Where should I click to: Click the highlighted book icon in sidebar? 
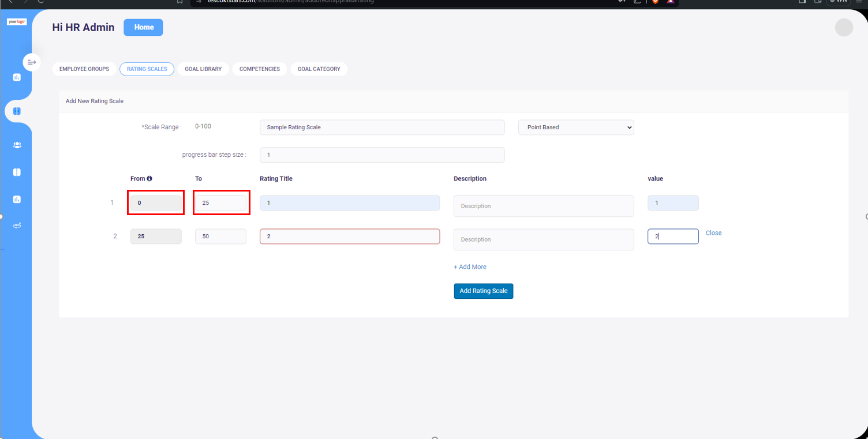point(17,111)
